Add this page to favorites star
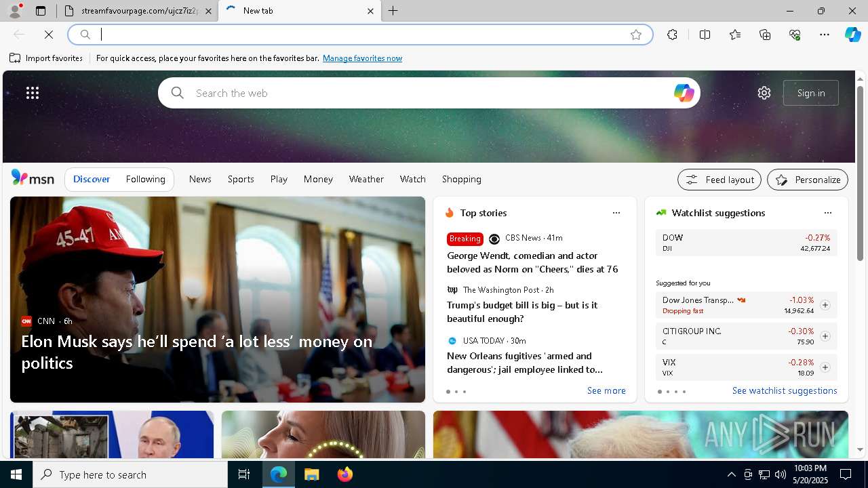Viewport: 868px width, 488px height. pos(636,35)
